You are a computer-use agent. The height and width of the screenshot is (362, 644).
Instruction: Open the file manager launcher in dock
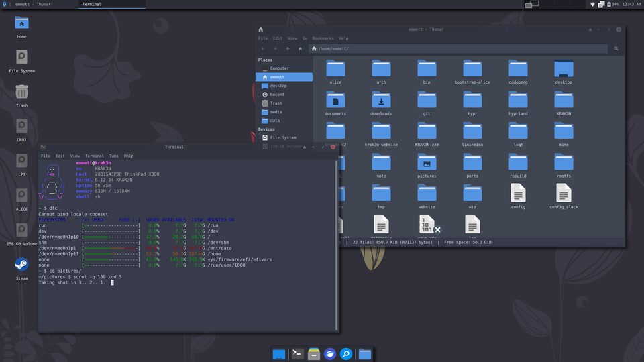pos(314,354)
